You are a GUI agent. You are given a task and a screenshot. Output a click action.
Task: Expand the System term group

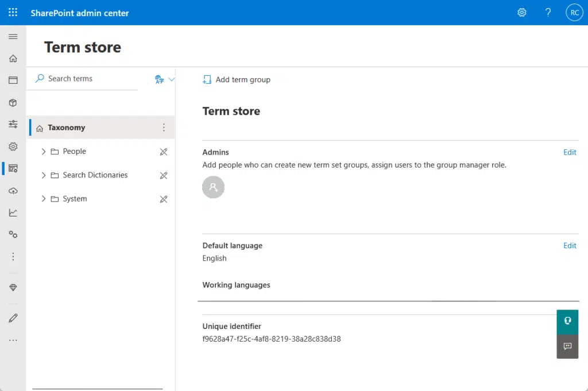pyautogui.click(x=44, y=199)
